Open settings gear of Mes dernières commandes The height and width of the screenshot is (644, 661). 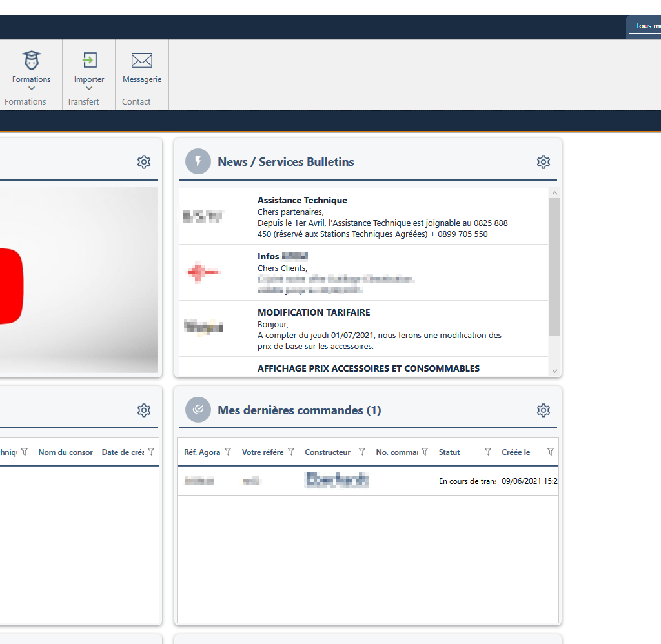click(544, 410)
